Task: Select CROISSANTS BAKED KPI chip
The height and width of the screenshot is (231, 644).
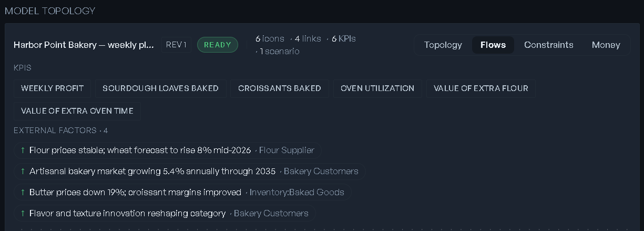Action: tap(279, 88)
